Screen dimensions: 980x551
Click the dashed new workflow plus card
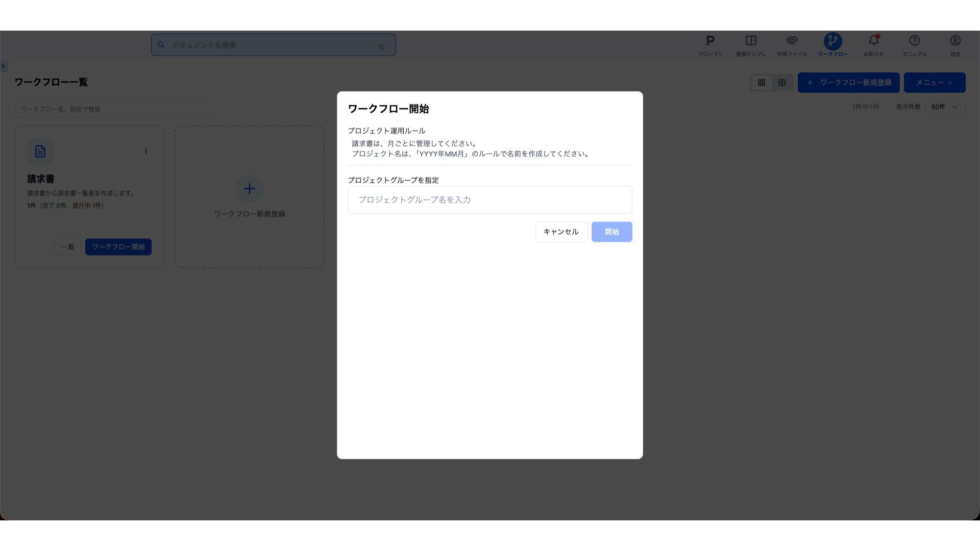coord(249,197)
